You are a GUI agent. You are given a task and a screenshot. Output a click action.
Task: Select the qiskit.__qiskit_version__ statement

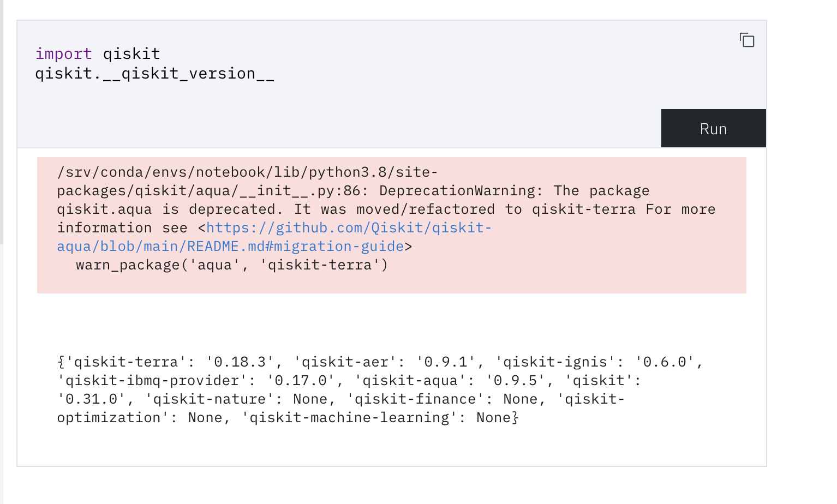click(x=155, y=73)
